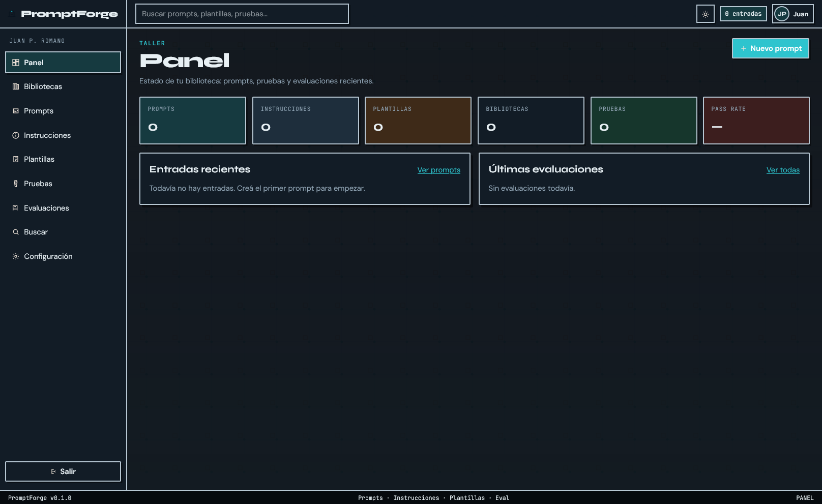Follow the Ver prompts link
822x504 pixels.
click(x=439, y=170)
